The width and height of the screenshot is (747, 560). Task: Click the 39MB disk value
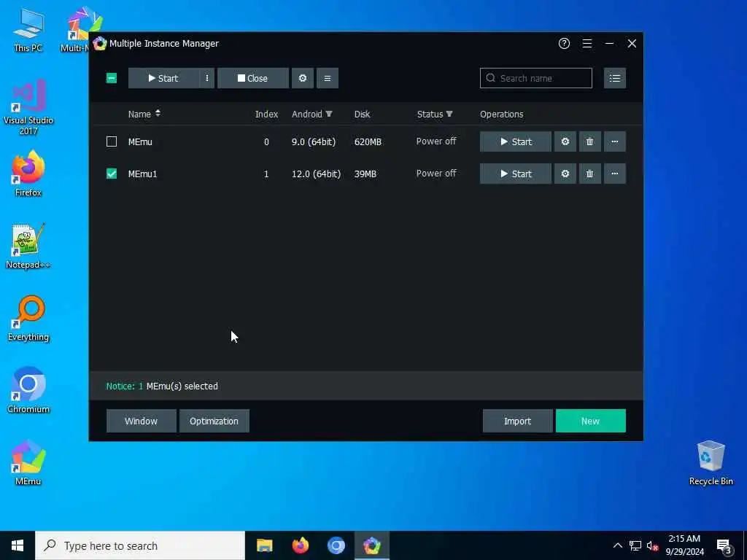[365, 174]
